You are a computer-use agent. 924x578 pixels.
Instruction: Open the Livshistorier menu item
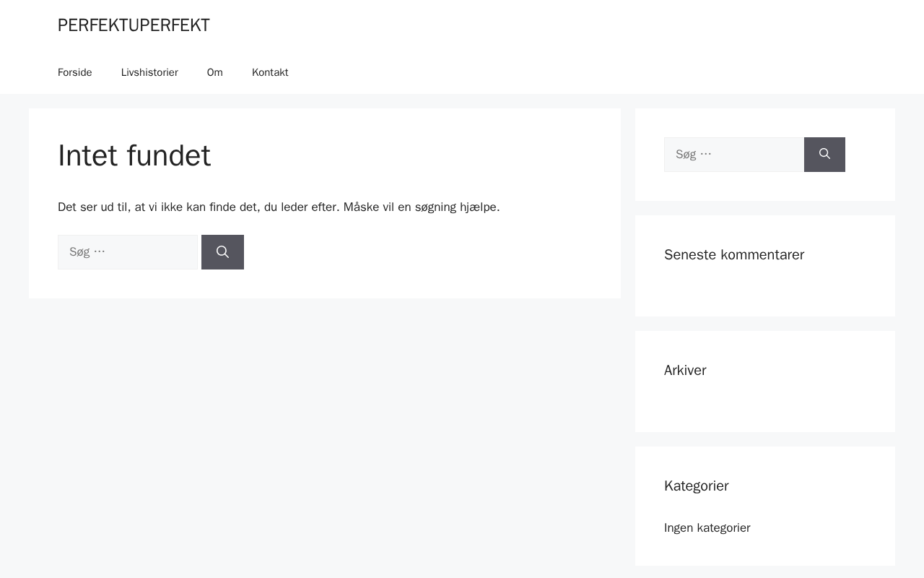click(149, 72)
